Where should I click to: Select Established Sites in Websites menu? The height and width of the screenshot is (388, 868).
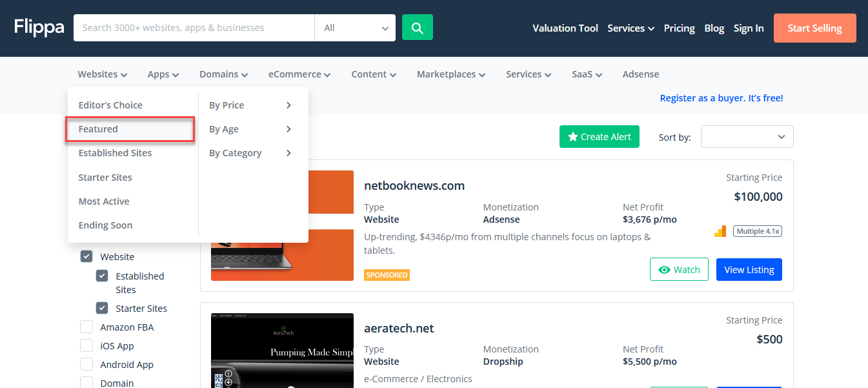[x=115, y=153]
